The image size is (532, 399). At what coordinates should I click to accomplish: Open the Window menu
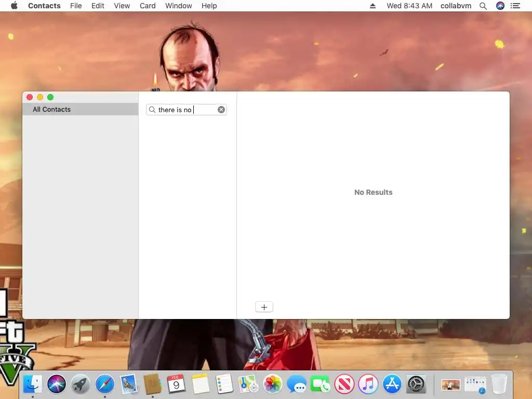click(179, 6)
